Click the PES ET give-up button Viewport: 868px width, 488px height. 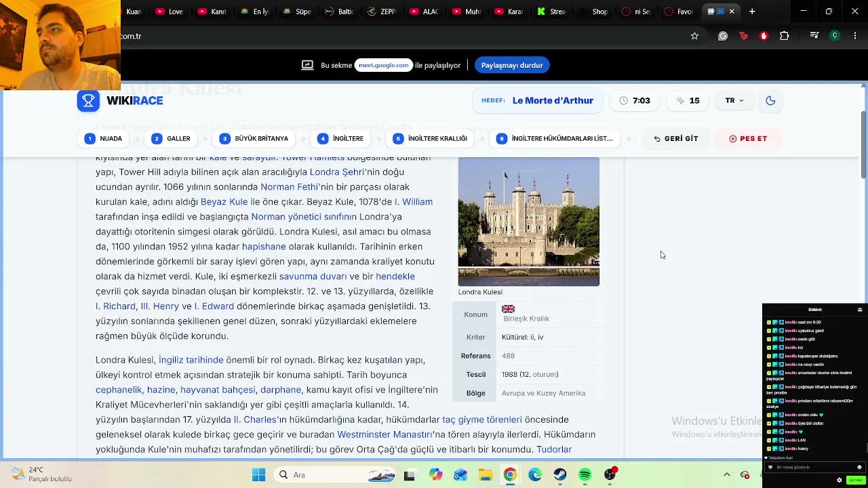748,138
